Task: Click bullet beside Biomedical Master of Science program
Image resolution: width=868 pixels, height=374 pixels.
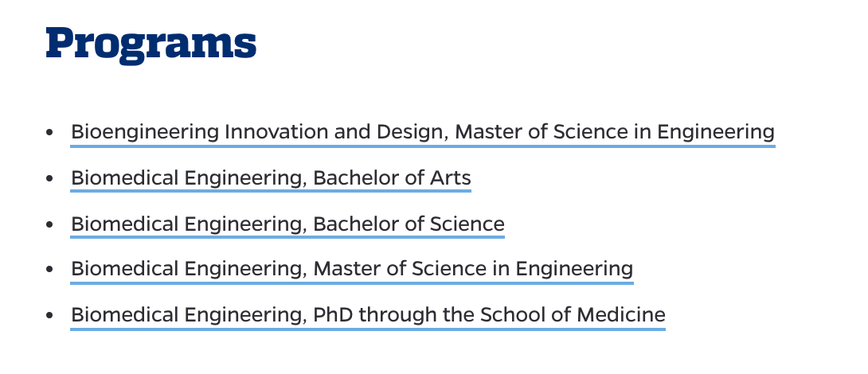Action: (50, 270)
